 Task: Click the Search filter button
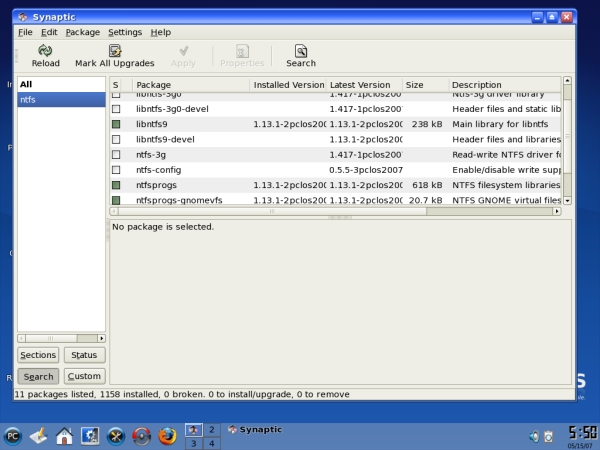click(38, 377)
